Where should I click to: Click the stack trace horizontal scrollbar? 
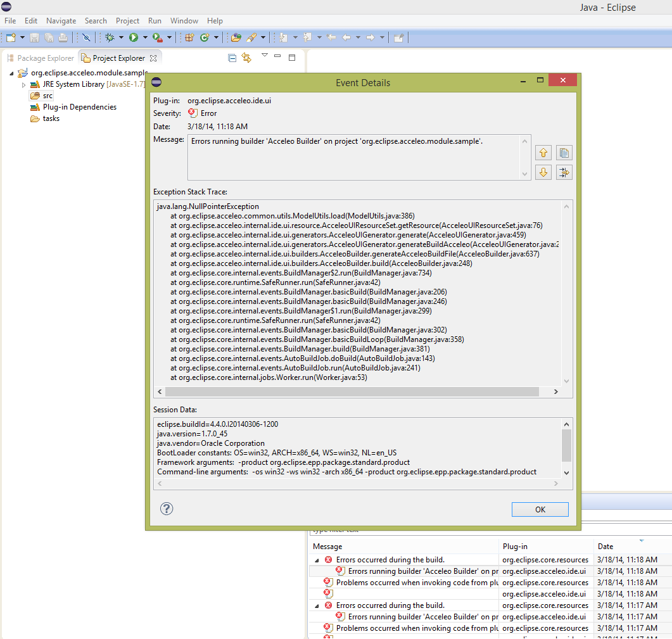352,392
